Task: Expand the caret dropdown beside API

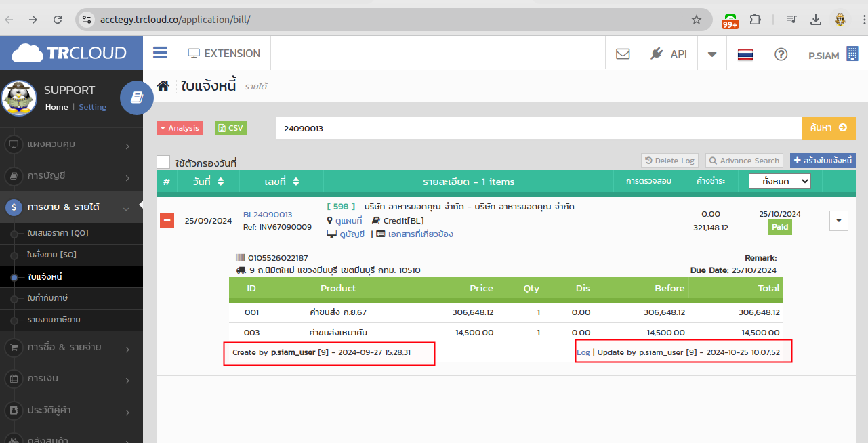Action: (x=712, y=54)
